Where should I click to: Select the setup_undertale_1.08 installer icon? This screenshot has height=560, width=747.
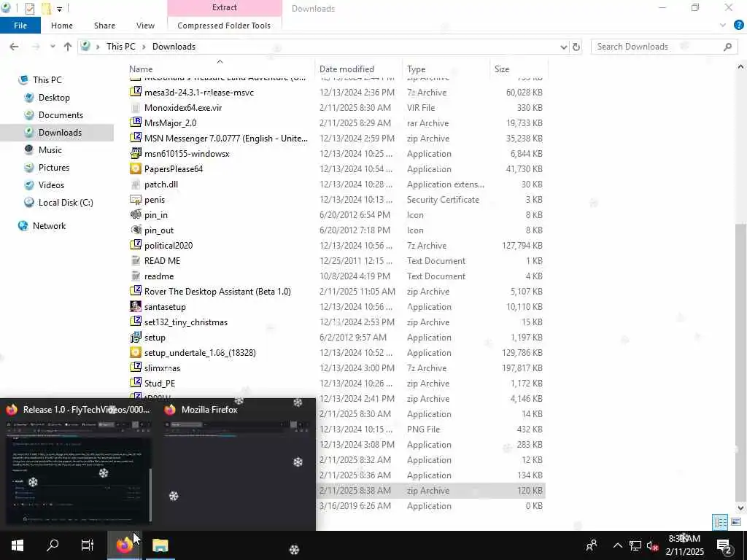coord(136,353)
